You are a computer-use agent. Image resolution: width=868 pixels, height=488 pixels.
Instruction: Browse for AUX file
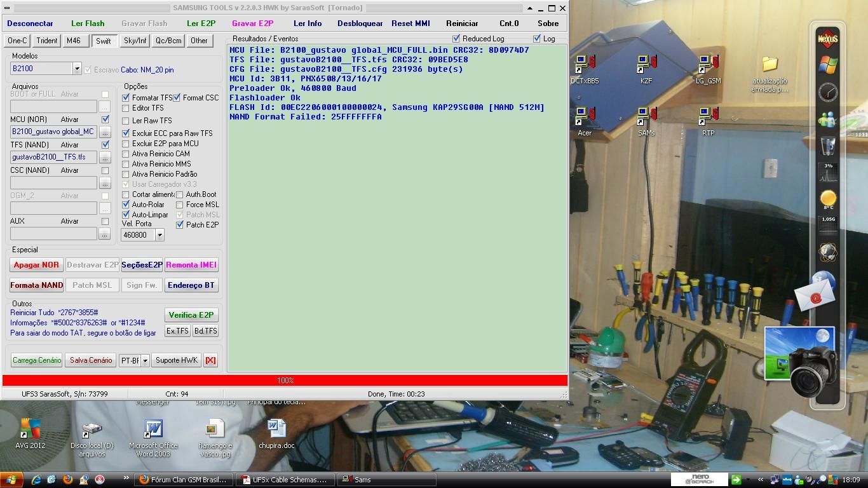pyautogui.click(x=104, y=234)
